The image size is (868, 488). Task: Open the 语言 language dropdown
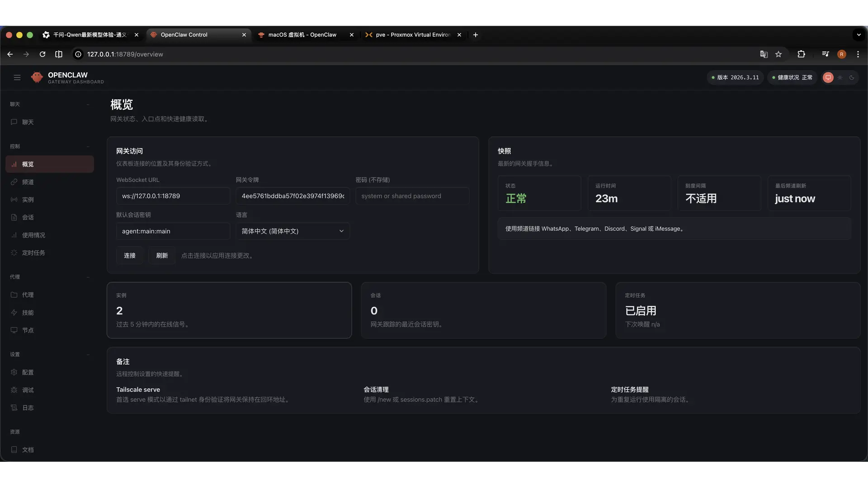[292, 231]
